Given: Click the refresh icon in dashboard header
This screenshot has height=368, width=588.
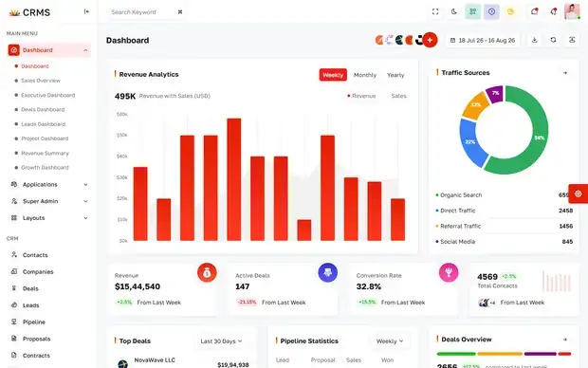Looking at the screenshot, I should point(553,40).
